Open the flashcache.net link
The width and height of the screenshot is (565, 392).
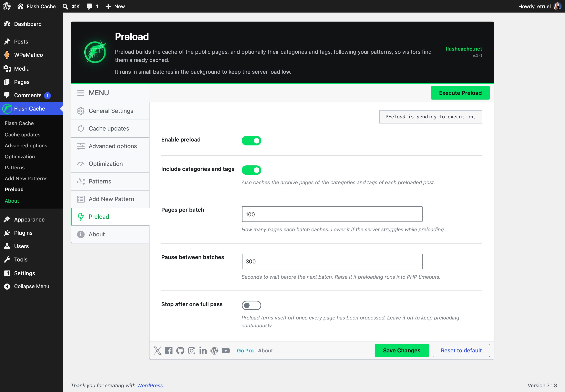[x=463, y=49]
